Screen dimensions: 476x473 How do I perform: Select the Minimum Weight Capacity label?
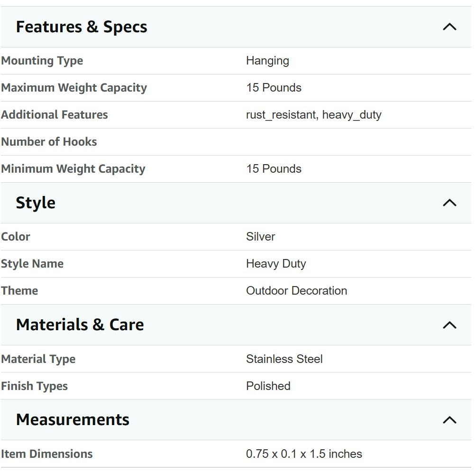[x=73, y=169]
